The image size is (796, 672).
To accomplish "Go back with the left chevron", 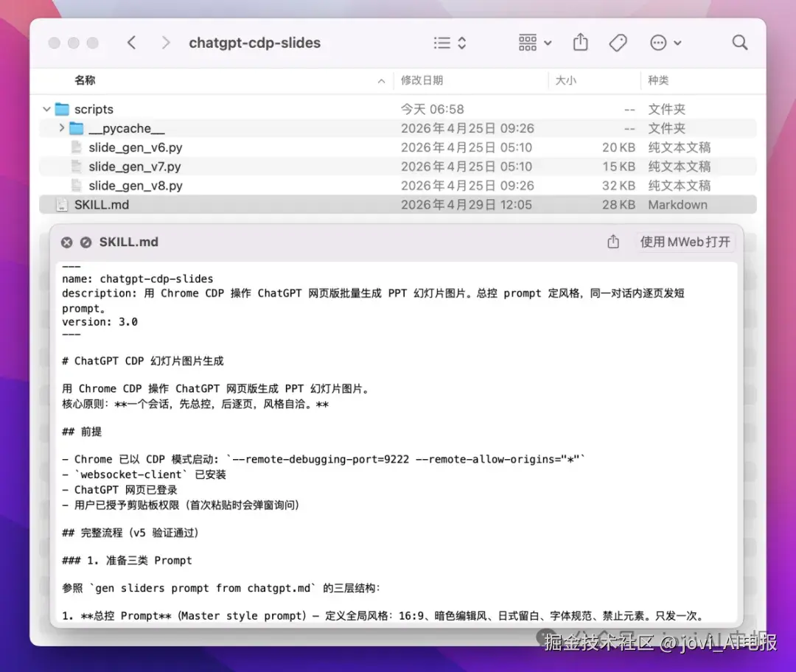I will (131, 43).
